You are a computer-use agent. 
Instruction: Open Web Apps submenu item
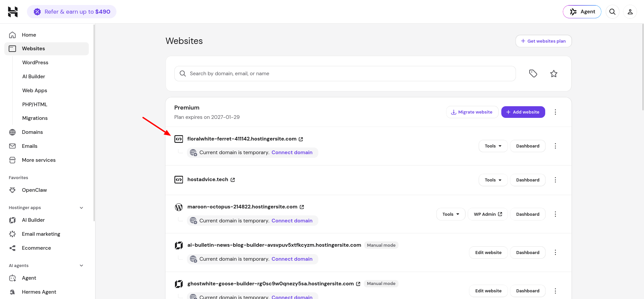(35, 91)
